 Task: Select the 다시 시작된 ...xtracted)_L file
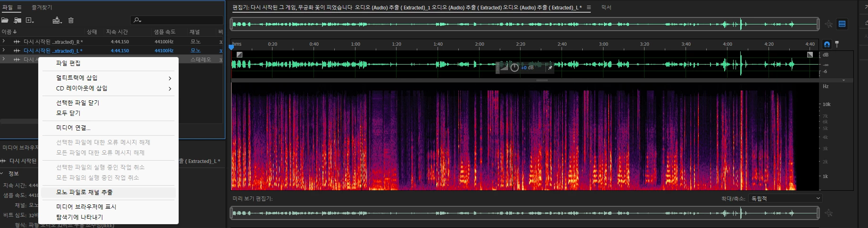pyautogui.click(x=53, y=51)
